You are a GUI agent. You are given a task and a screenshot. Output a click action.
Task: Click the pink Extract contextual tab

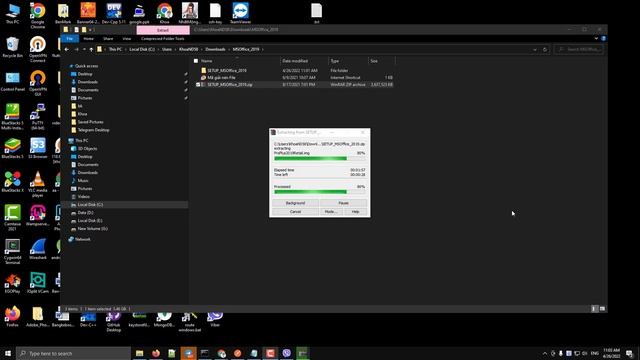click(163, 30)
